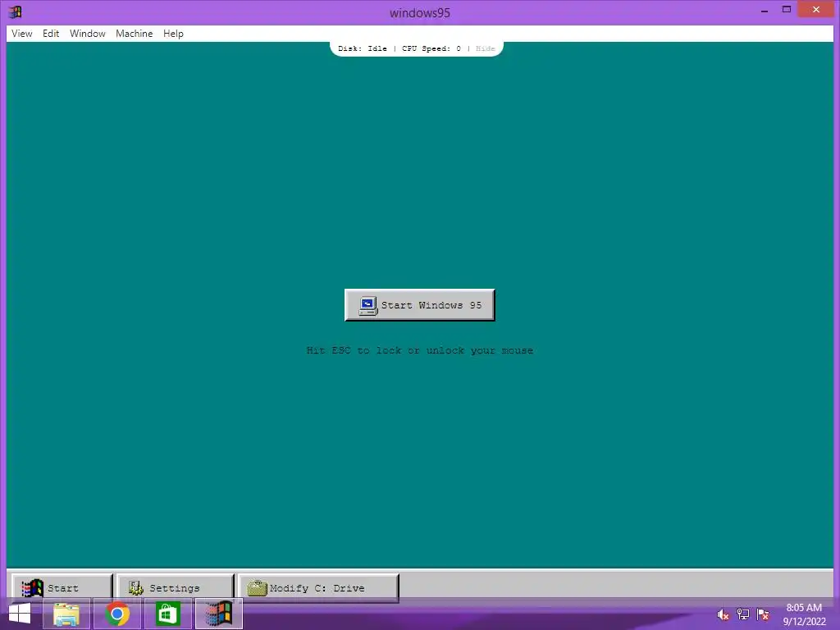This screenshot has height=630, width=840.
Task: Click the computer icon on Start Windows 95 button
Action: (368, 305)
